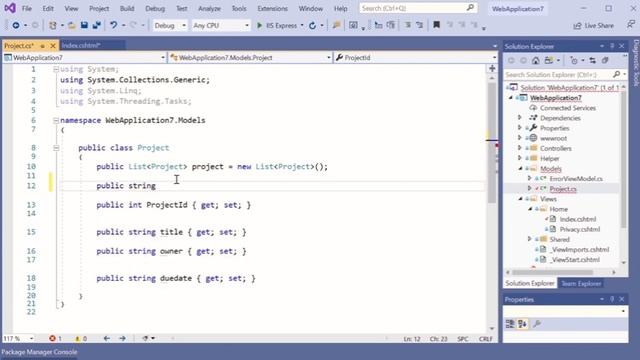Click the Sync with Active Document icon
The width and height of the screenshot is (640, 360).
pos(592,61)
